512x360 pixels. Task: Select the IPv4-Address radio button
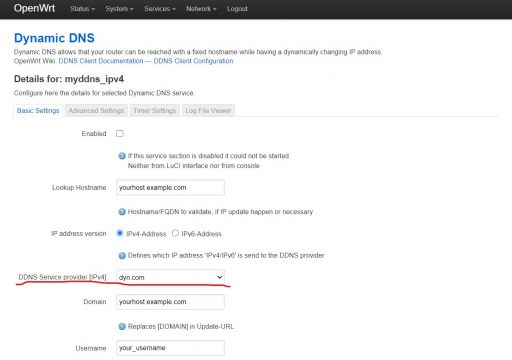click(x=120, y=233)
